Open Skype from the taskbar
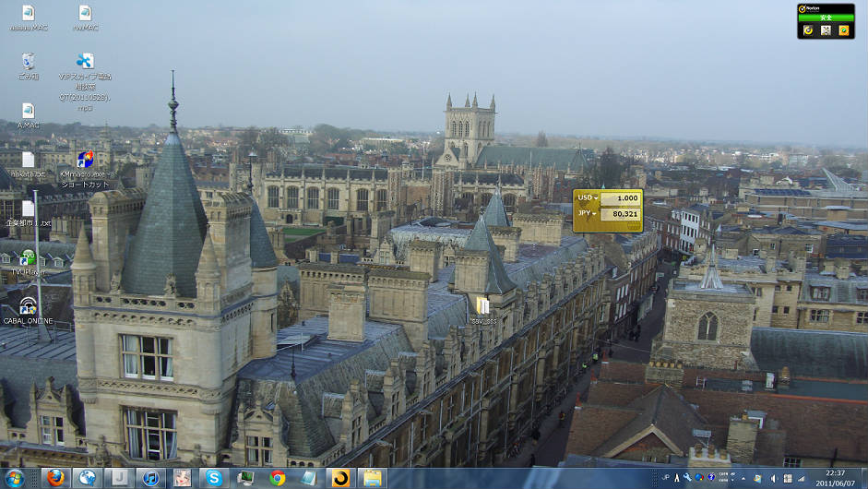The image size is (868, 489). tap(214, 478)
